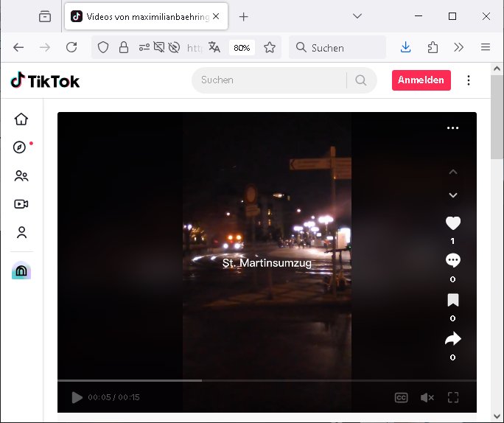504x423 pixels.
Task: Open TikTok Home in sidebar
Action: click(x=21, y=119)
